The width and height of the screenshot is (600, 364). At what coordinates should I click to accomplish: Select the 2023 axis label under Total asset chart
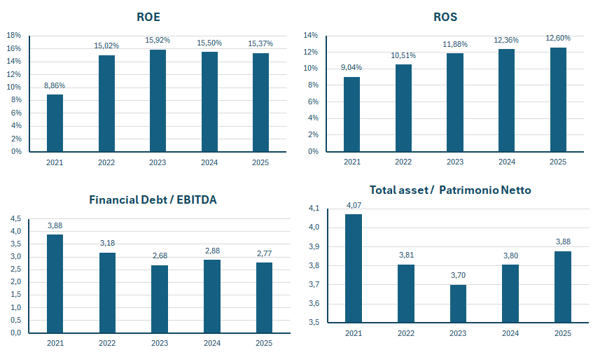458,333
